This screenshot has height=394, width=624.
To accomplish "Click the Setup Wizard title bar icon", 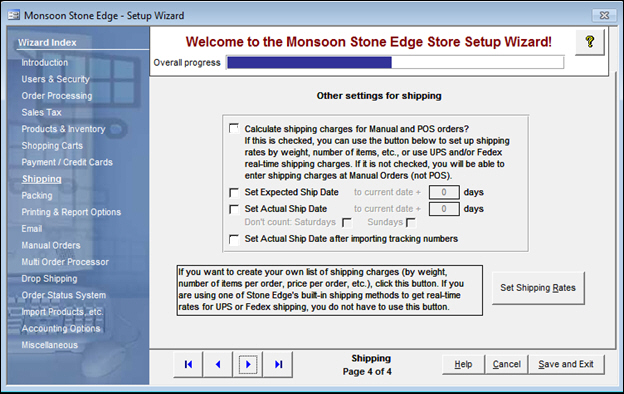I will [14, 16].
